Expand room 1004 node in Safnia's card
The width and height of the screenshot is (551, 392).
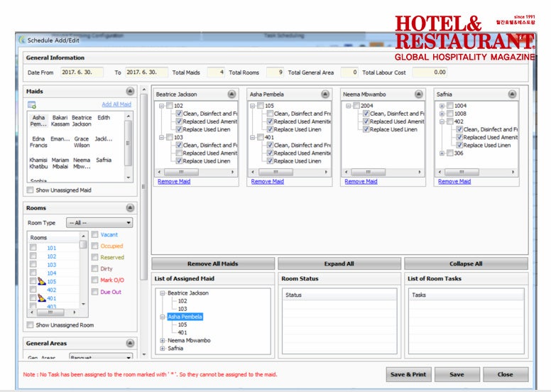pyautogui.click(x=442, y=106)
